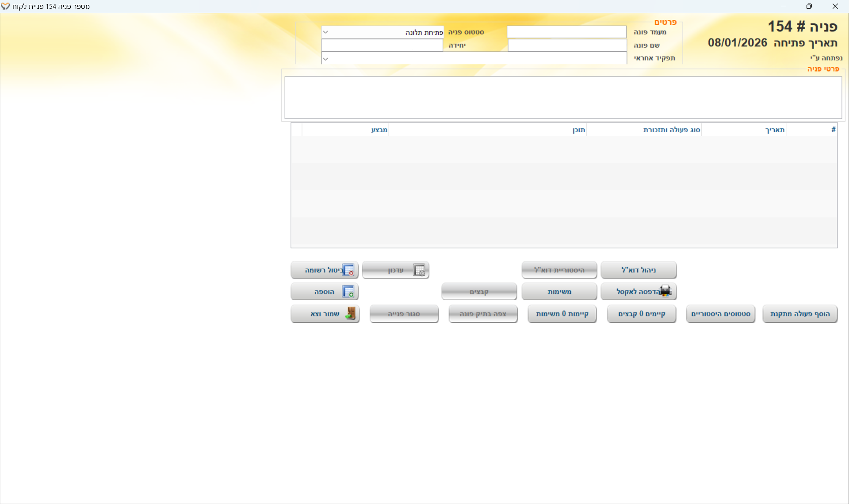This screenshot has height=504, width=849.
Task: Click הוסף פעולה מתקנת button
Action: click(x=799, y=313)
